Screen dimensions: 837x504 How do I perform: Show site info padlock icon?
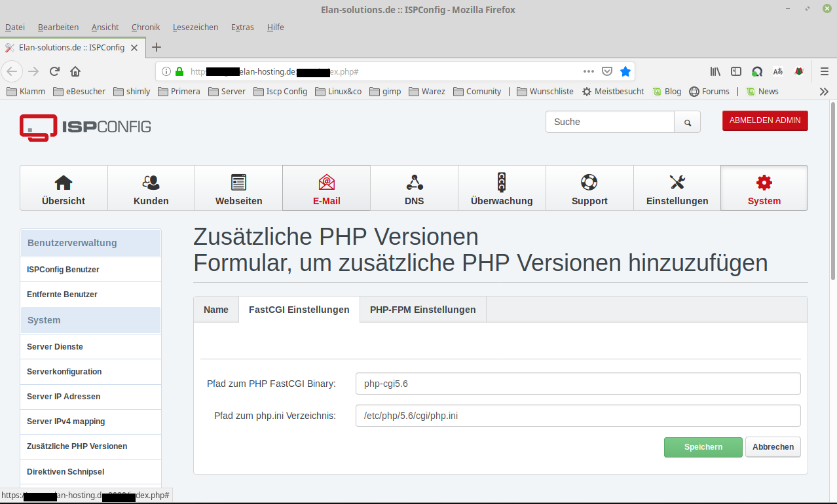pyautogui.click(x=179, y=71)
